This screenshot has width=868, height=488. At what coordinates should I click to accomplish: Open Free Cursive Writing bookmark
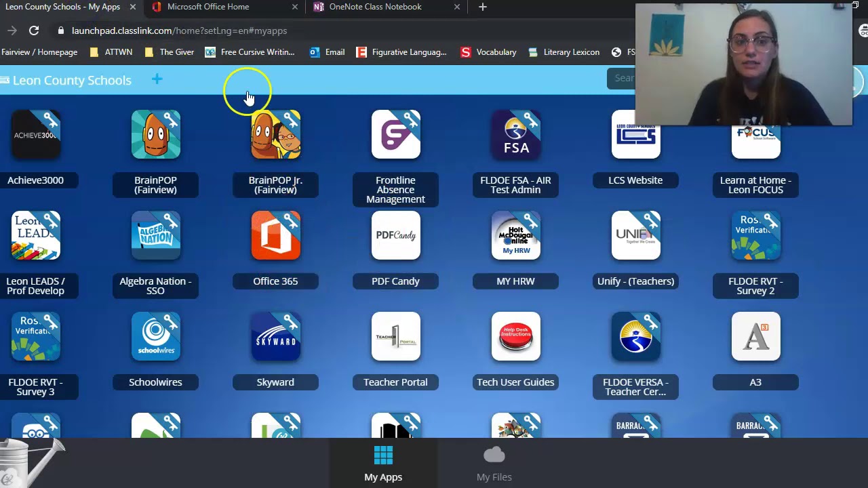(250, 52)
